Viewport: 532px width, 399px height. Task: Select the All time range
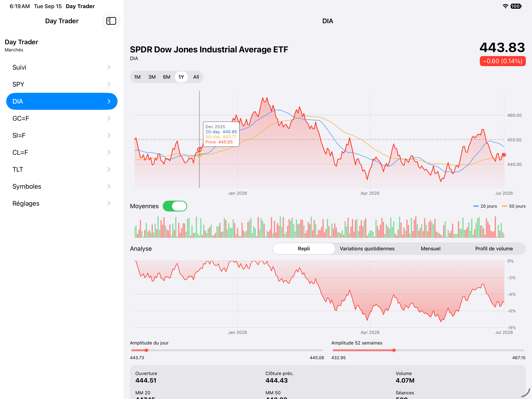pos(196,77)
